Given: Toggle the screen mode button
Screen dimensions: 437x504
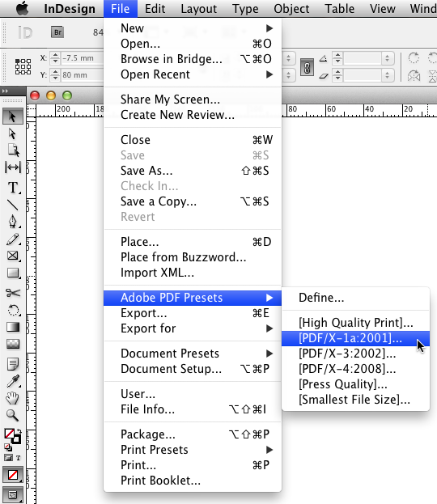Looking at the screenshot, I should [x=12, y=494].
